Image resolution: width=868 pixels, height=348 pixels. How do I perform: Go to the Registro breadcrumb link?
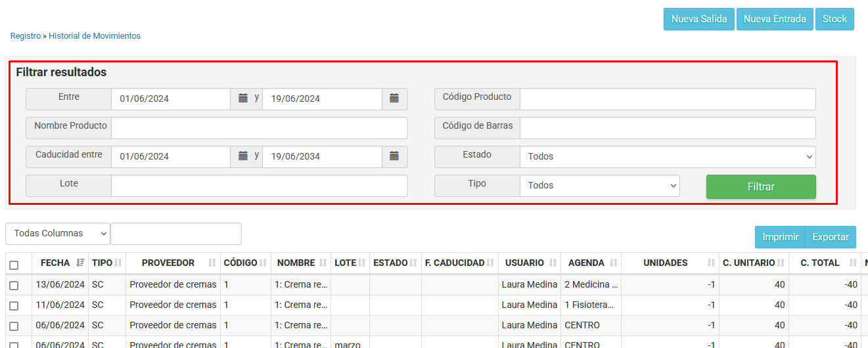pyautogui.click(x=26, y=36)
